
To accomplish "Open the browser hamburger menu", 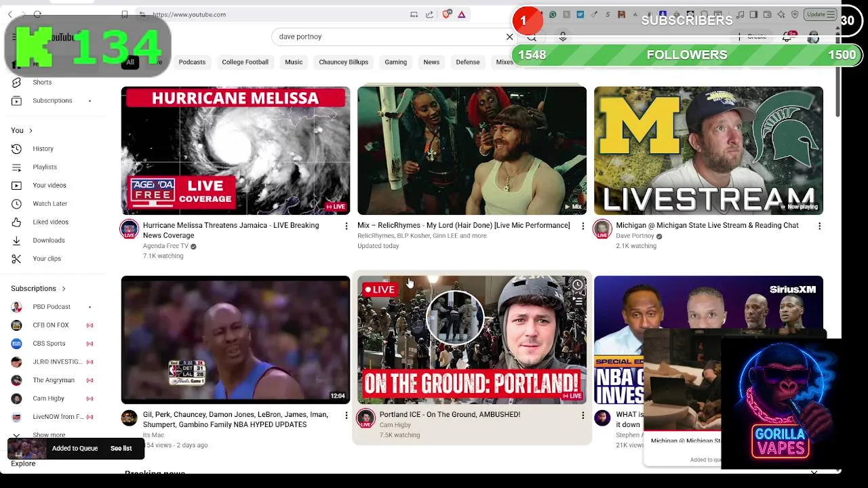I will (x=832, y=14).
